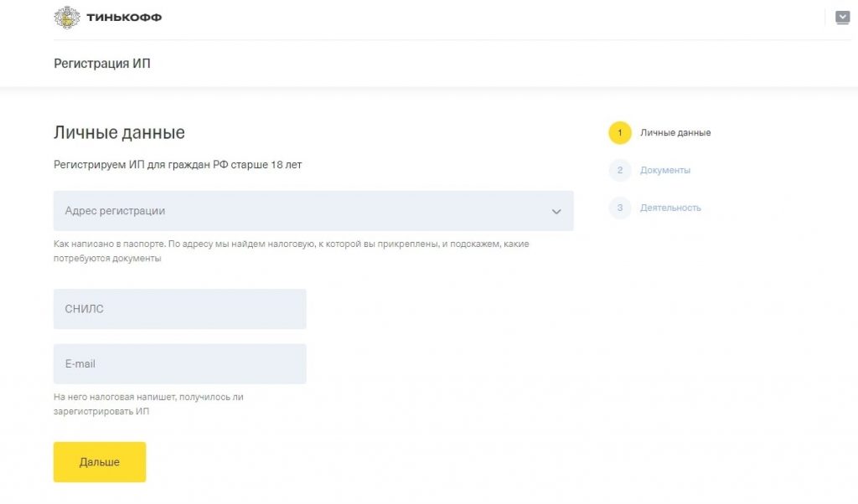Screen dimensions: 858x504
Task: Click the Регистрация ИП page title
Action: 101,64
